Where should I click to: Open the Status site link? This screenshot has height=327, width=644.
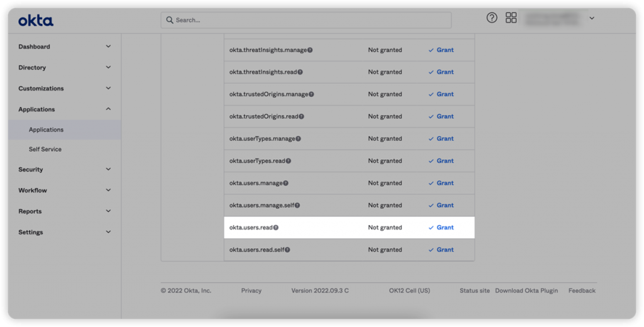(474, 291)
